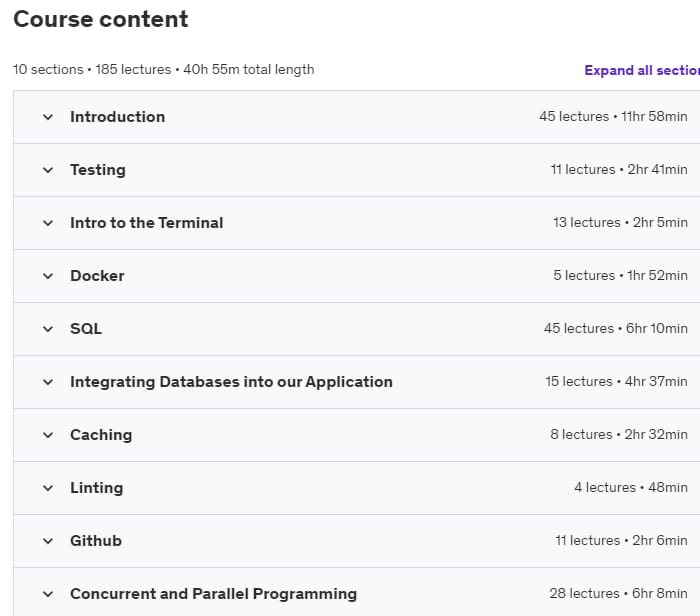Expand the Github section chevron
Screen dimensions: 700x616
48,541
